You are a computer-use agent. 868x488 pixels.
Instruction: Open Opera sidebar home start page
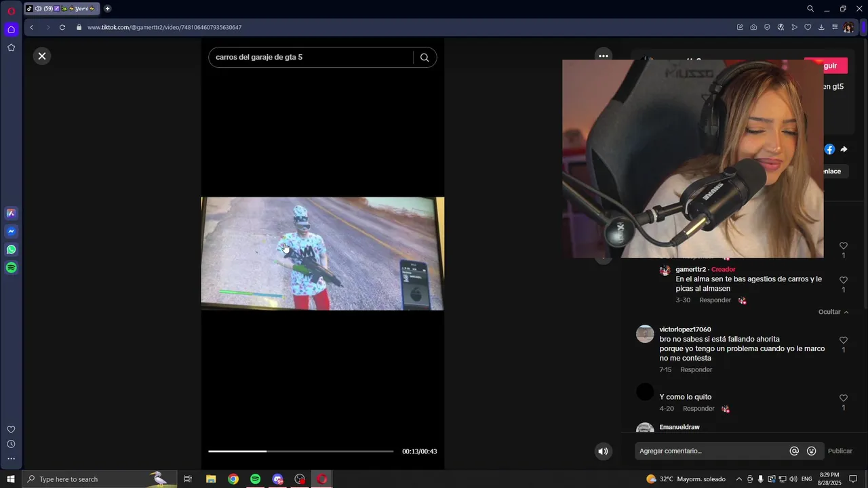[x=11, y=29]
